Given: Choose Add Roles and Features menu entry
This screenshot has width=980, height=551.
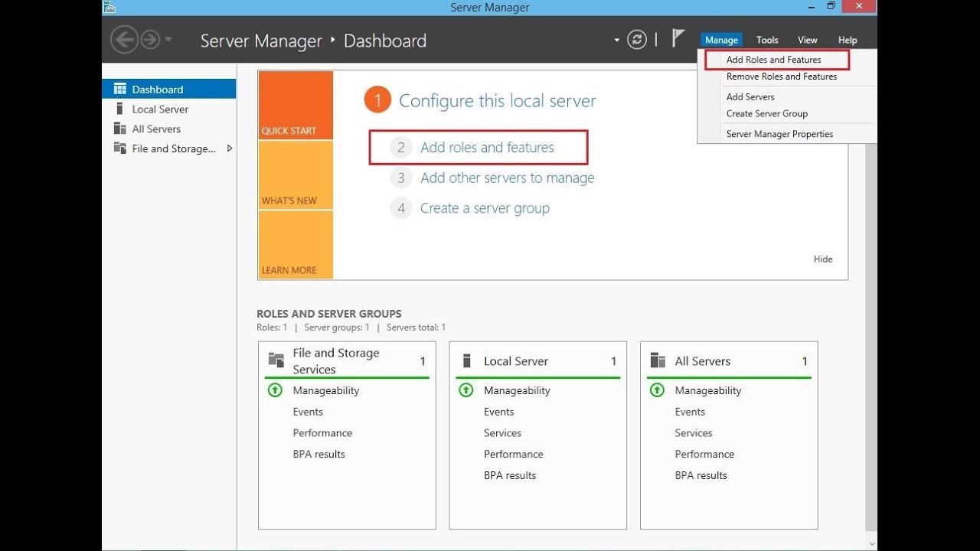Looking at the screenshot, I should (773, 60).
